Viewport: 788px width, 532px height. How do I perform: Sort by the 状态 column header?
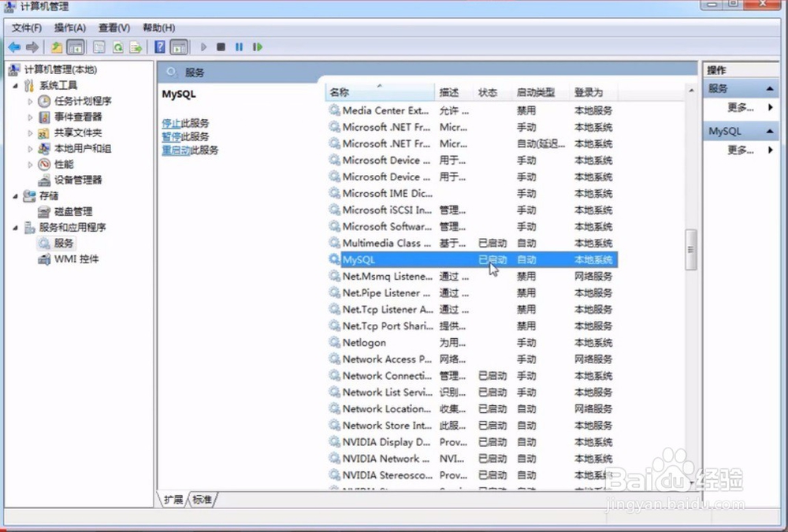click(x=493, y=92)
